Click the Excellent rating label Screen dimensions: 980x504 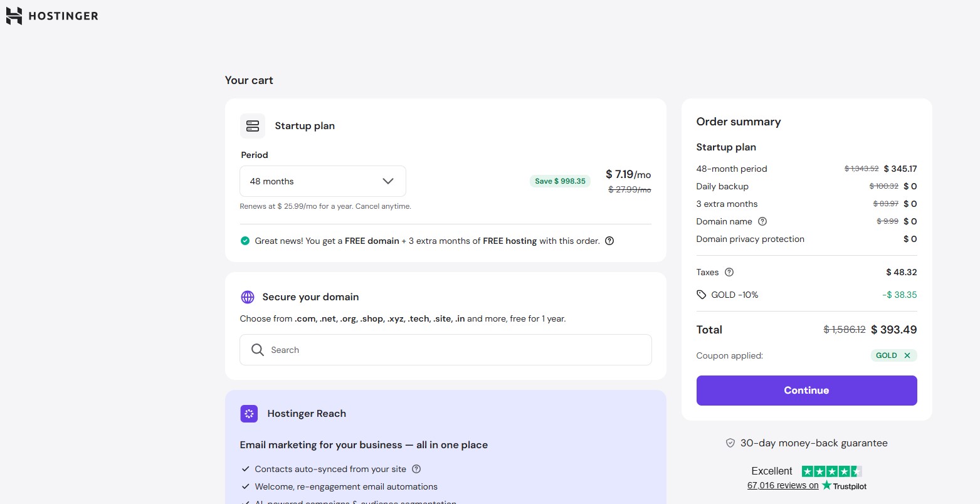[x=772, y=471]
